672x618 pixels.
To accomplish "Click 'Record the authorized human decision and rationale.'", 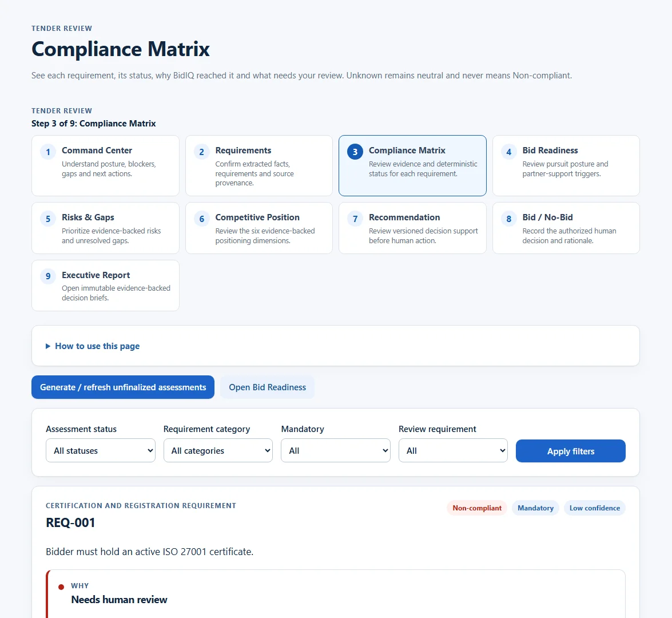I will [x=569, y=236].
